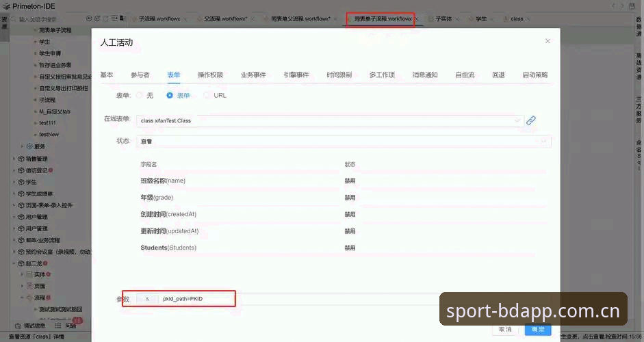Click the entity icon next to 实体
644x342 pixels.
[x=29, y=274]
